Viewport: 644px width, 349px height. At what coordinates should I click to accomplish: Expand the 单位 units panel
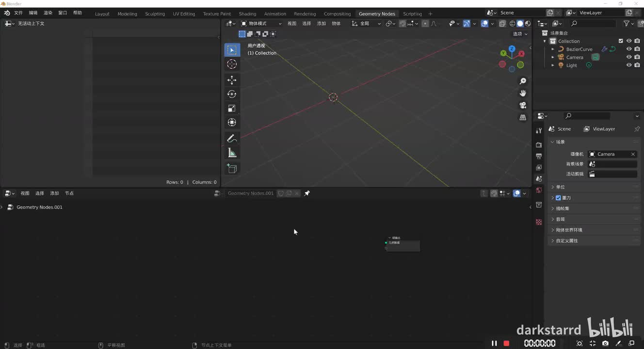coord(594,187)
